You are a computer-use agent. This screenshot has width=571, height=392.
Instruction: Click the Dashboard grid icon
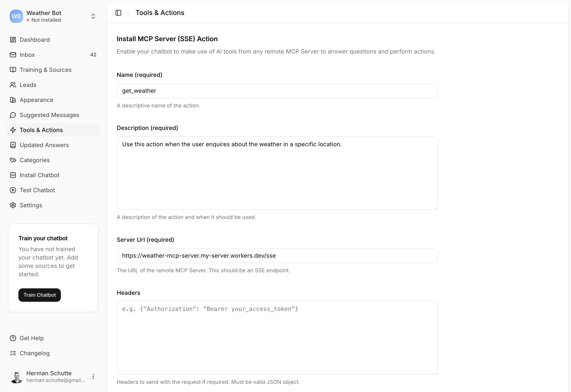coord(13,40)
